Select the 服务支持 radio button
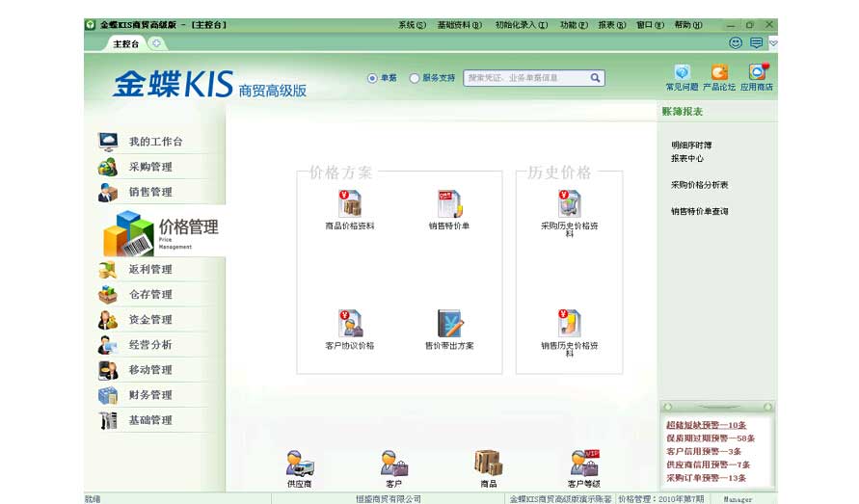This screenshot has height=504, width=859. click(x=415, y=78)
